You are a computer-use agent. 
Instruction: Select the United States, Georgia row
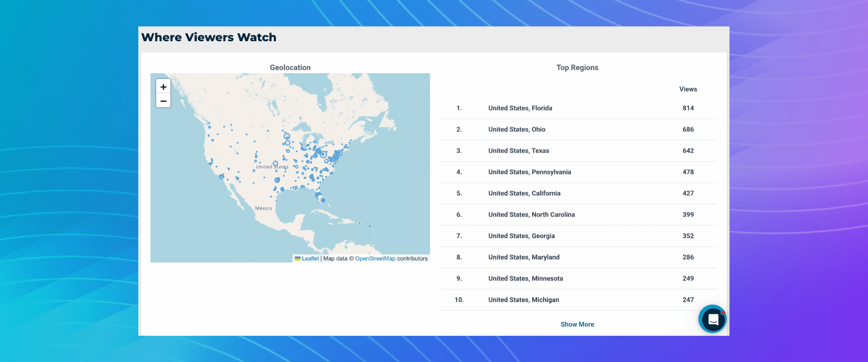[x=577, y=236]
